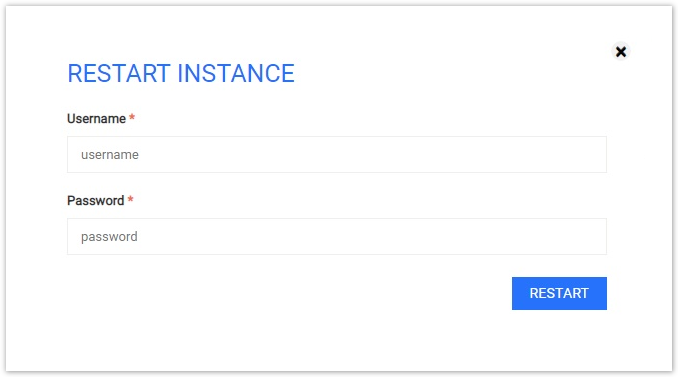The width and height of the screenshot is (678, 377).
Task: Activate the required Password textbox
Action: point(336,236)
